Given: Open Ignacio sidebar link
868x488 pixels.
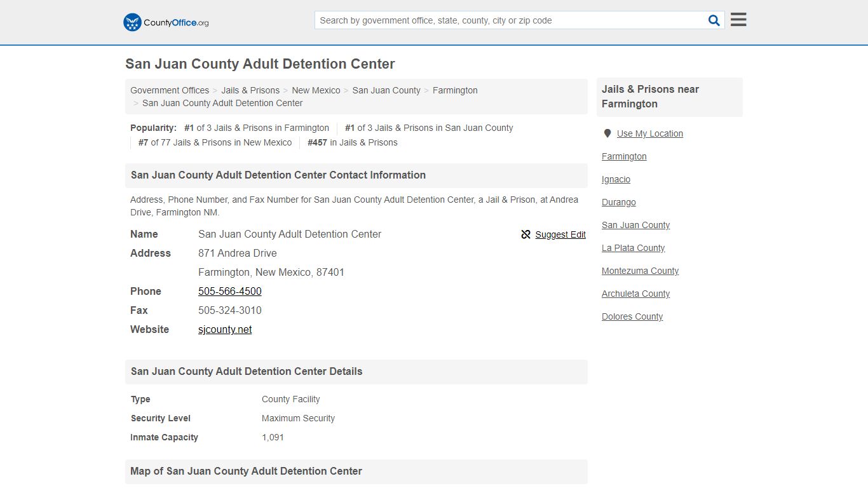Looking at the screenshot, I should click(x=616, y=179).
